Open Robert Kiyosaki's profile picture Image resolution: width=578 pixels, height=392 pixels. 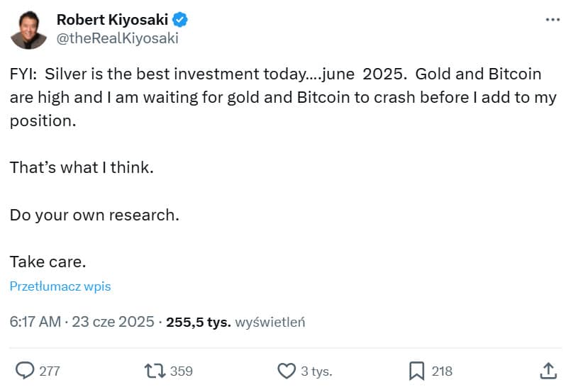28,30
